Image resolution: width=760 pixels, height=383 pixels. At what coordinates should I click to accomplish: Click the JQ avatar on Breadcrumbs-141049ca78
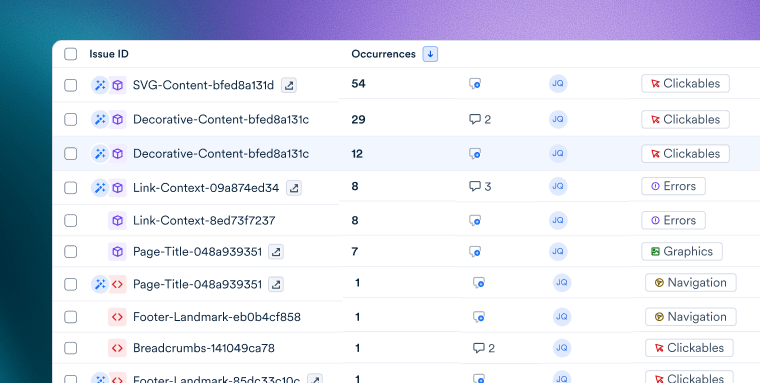tap(562, 348)
